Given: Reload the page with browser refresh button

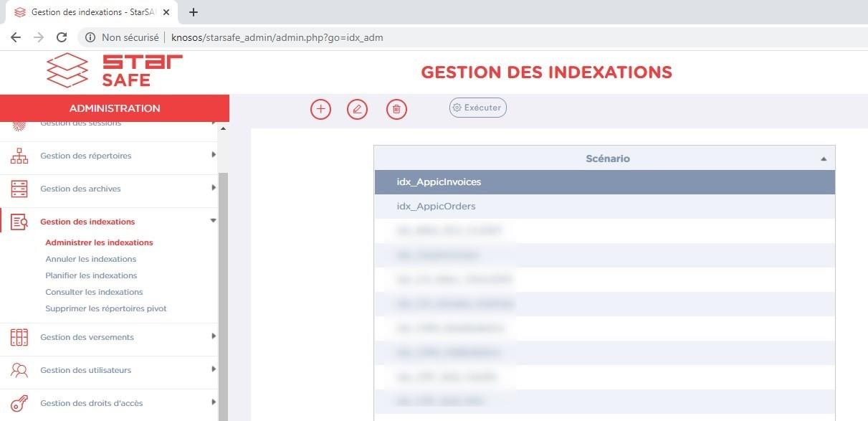Looking at the screenshot, I should (x=62, y=37).
